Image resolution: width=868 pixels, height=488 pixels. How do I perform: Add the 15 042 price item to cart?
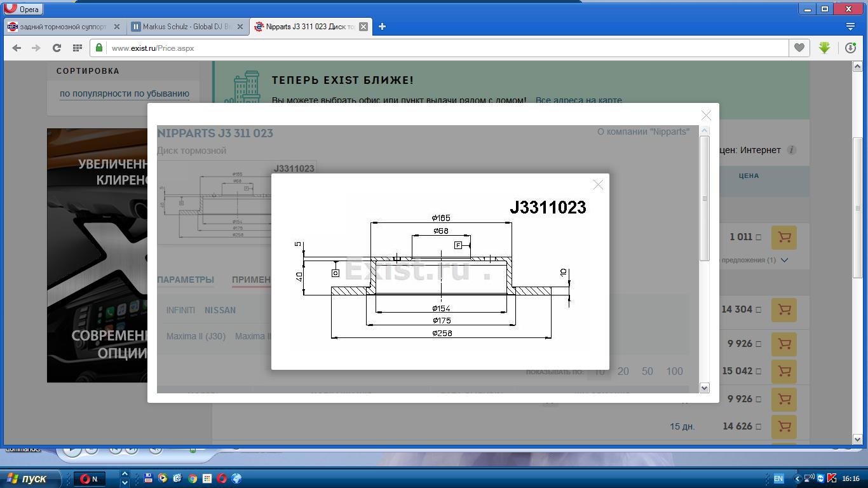pos(784,371)
